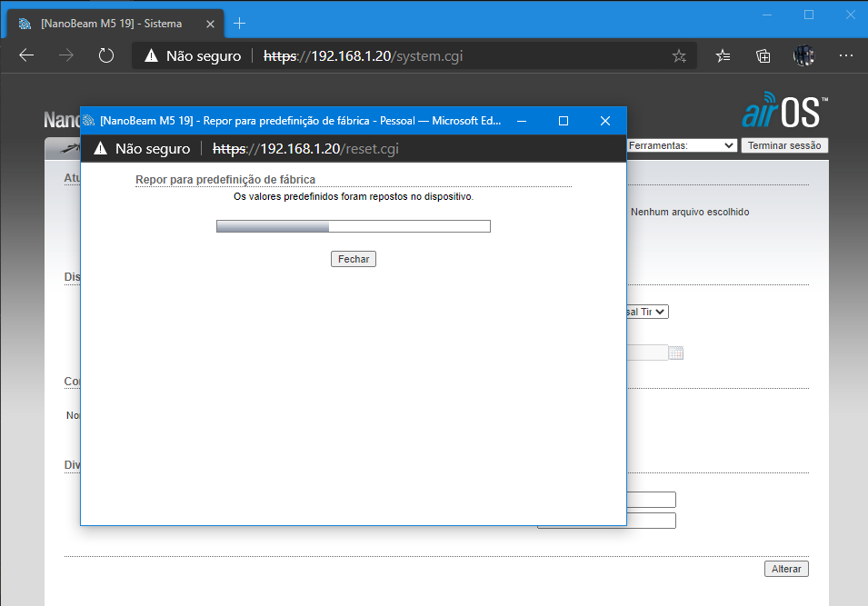Click the lower text field near Alterar
Image resolution: width=868 pixels, height=606 pixels.
651,521
